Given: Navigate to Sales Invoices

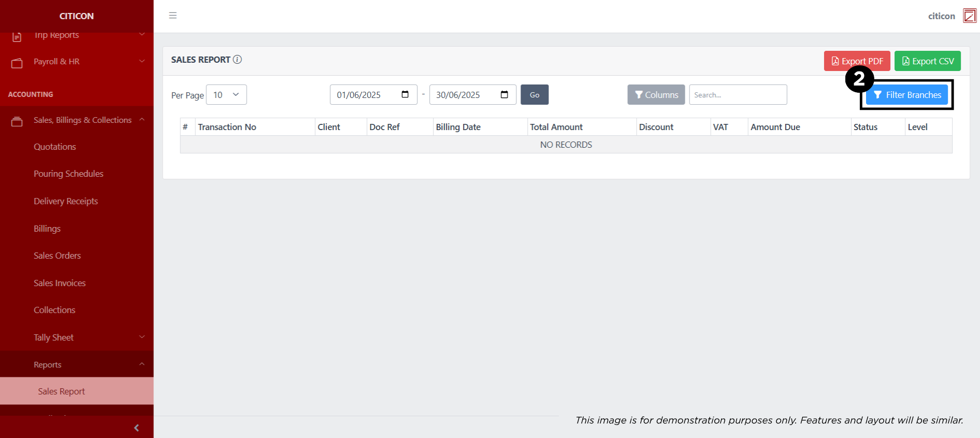Looking at the screenshot, I should click(60, 283).
